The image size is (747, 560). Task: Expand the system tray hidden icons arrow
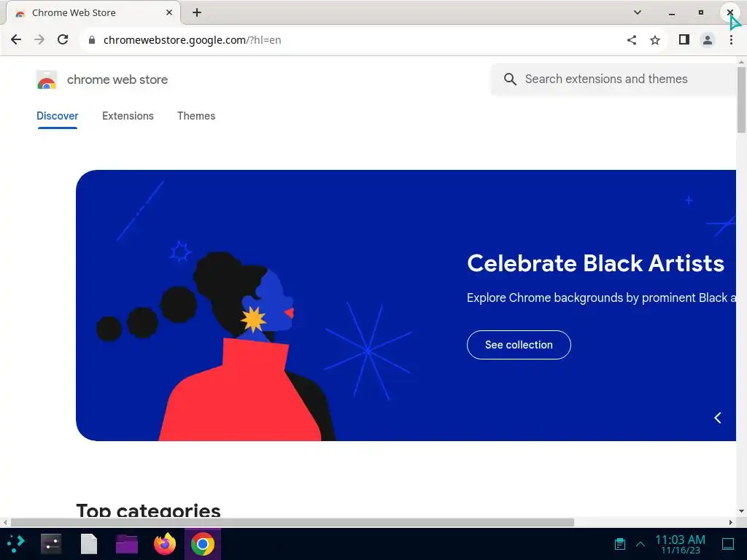coord(640,544)
